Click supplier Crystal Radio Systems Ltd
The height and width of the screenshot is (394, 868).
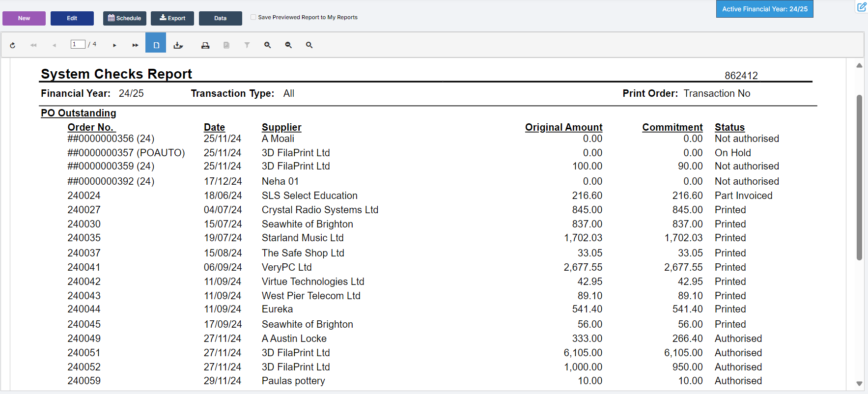coord(320,210)
